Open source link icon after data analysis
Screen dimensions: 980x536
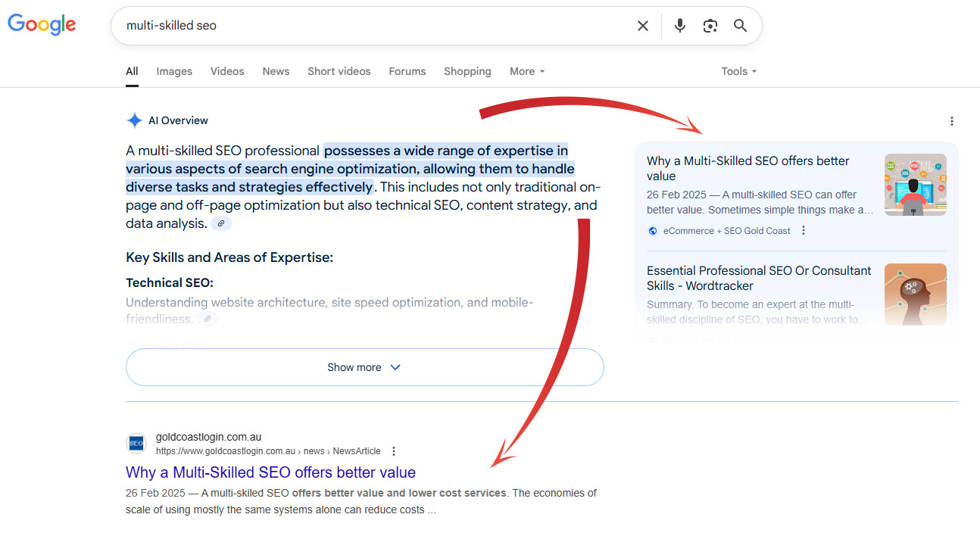221,223
